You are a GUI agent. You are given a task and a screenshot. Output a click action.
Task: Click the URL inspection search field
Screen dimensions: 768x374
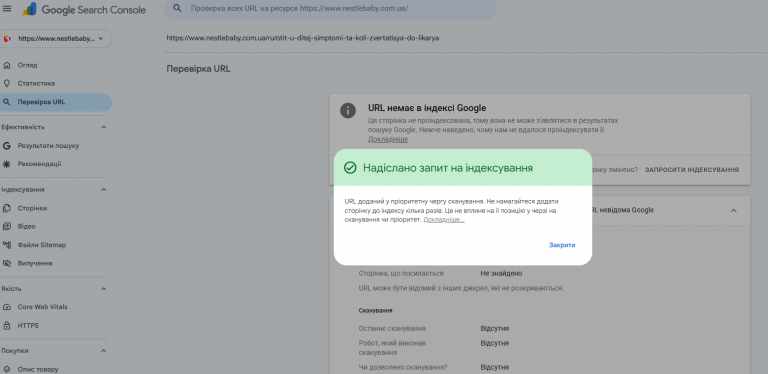click(x=331, y=9)
